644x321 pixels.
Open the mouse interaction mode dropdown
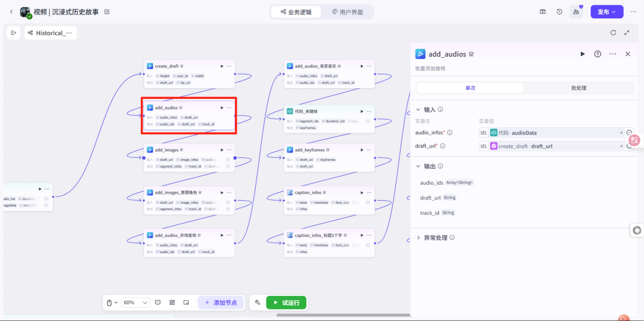tap(112, 303)
